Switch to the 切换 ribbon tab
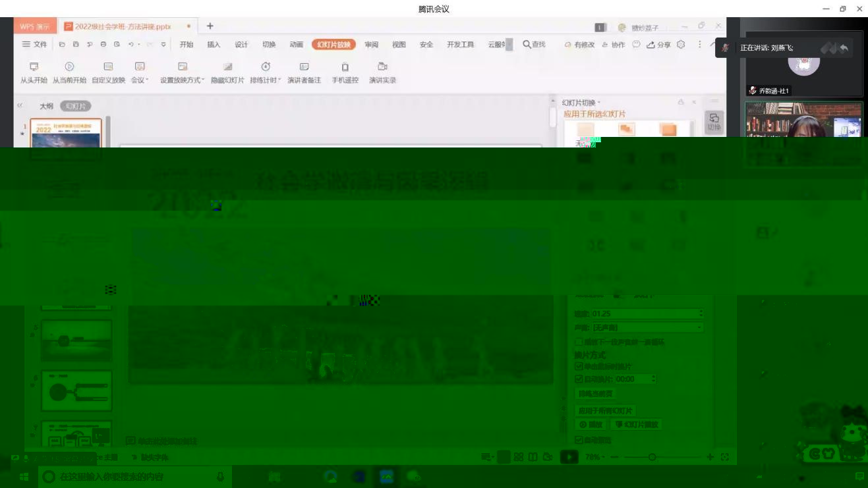 269,44
